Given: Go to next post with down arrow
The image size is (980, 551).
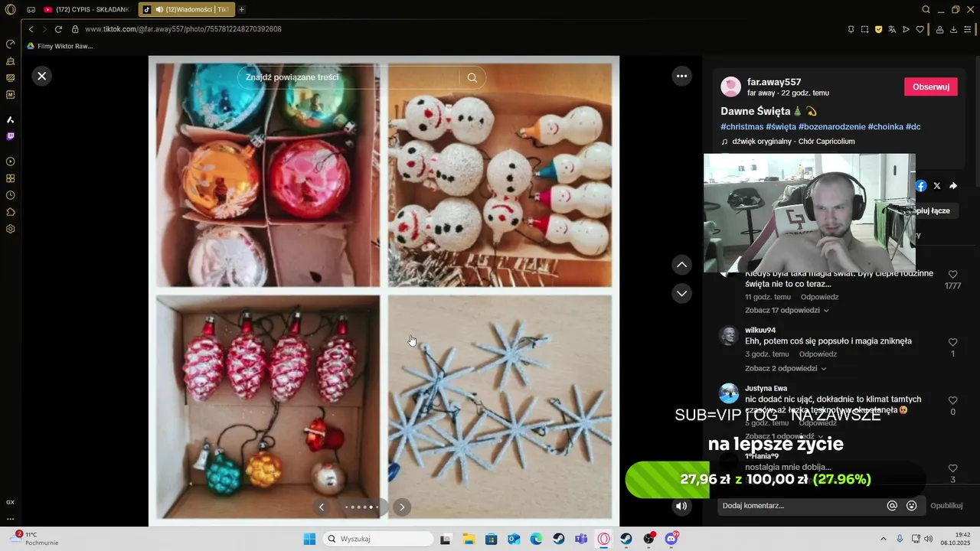Looking at the screenshot, I should [x=681, y=293].
